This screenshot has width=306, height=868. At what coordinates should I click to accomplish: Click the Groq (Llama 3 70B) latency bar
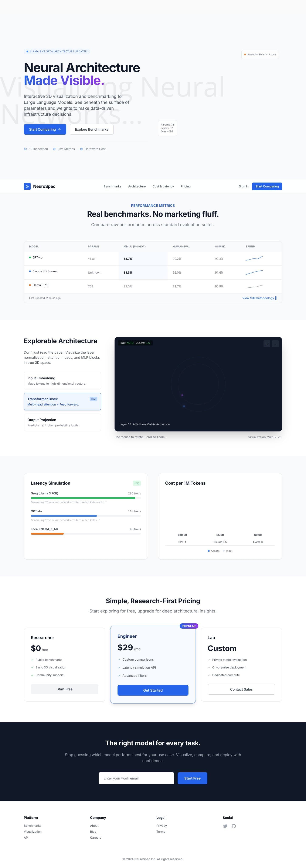coord(86,498)
